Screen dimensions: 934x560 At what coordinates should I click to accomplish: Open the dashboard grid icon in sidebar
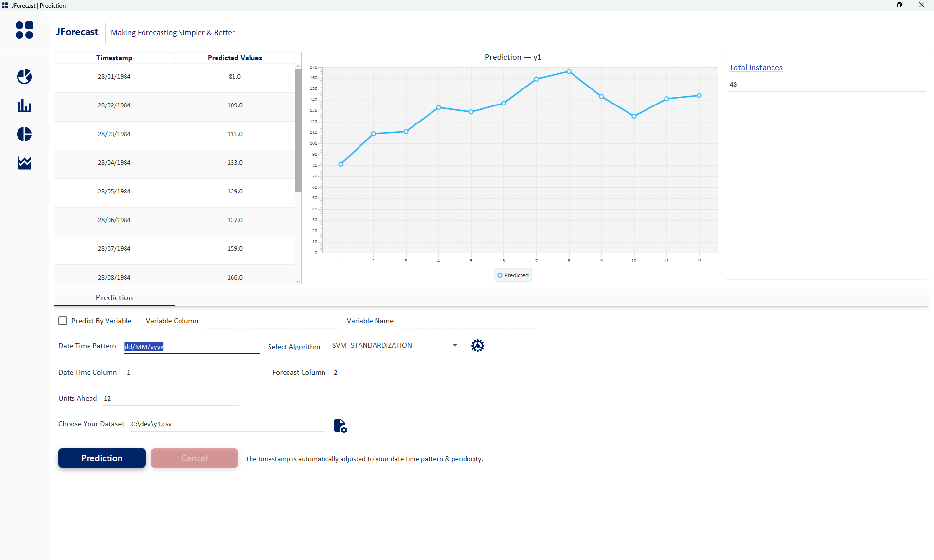coord(24,30)
